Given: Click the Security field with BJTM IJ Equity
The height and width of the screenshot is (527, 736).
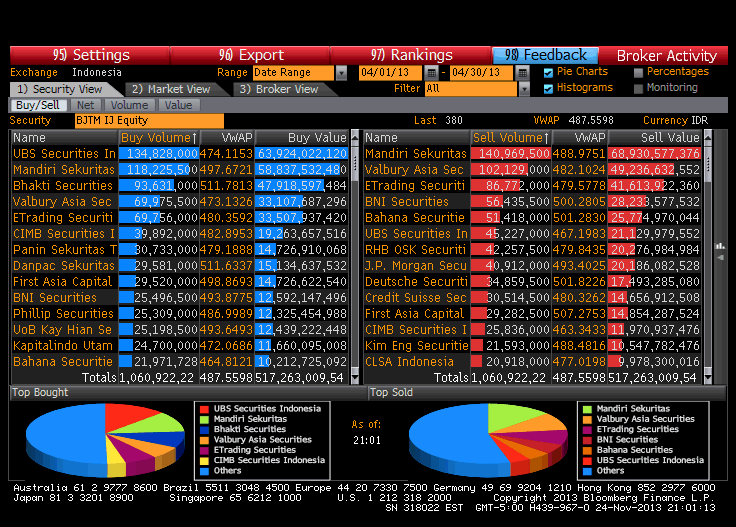Looking at the screenshot, I should coord(148,120).
